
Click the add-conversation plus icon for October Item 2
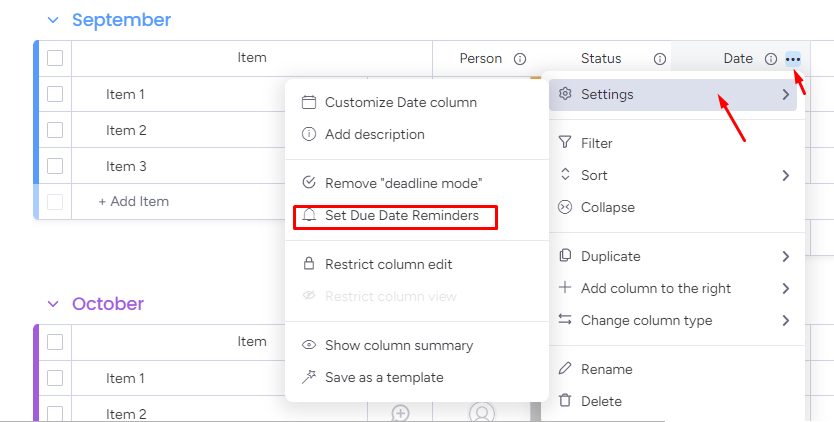(400, 412)
